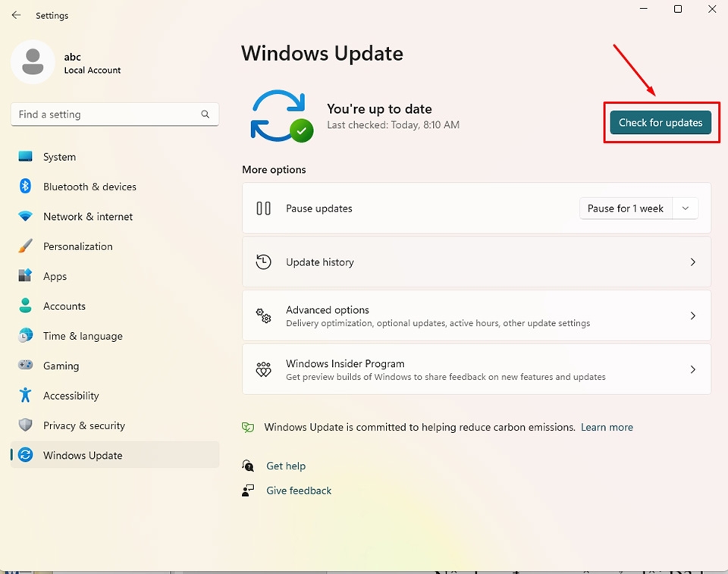Viewport: 728px width, 574px height.
Task: Click the abc user avatar icon
Action: [33, 61]
